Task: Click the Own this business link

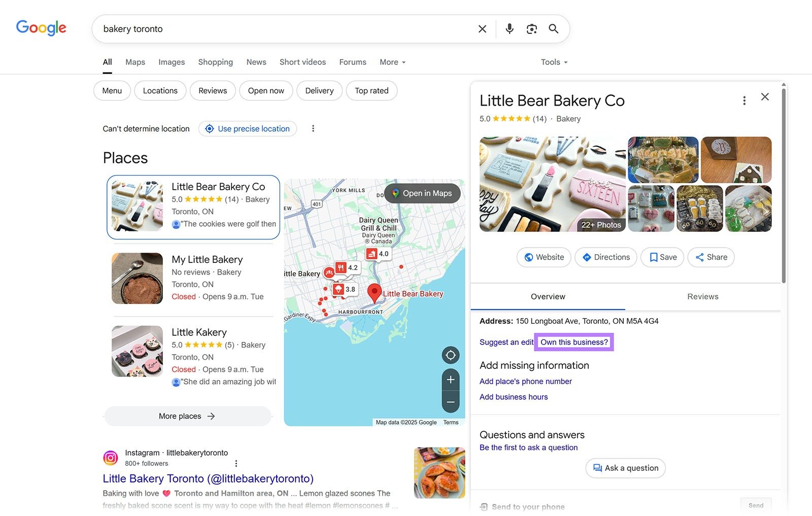Action: click(573, 342)
